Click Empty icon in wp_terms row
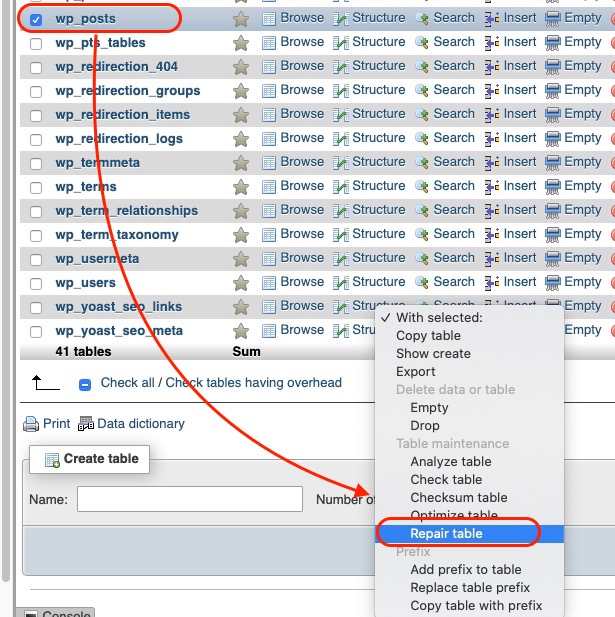 coord(552,187)
